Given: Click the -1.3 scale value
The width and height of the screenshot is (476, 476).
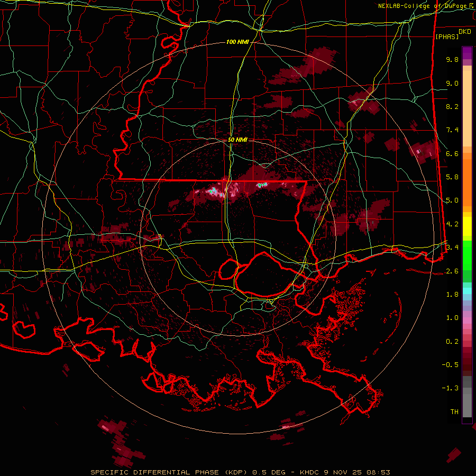Looking at the screenshot, I should [450, 388].
